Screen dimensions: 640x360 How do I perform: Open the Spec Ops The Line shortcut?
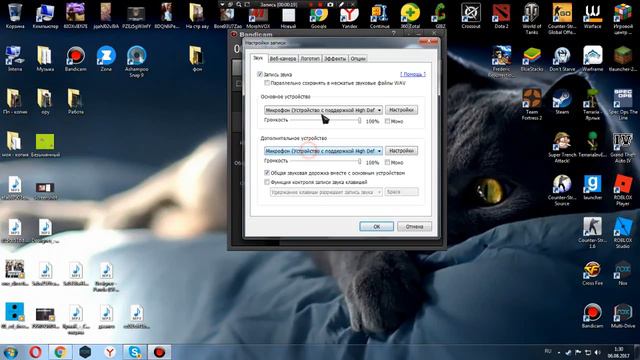[x=622, y=104]
